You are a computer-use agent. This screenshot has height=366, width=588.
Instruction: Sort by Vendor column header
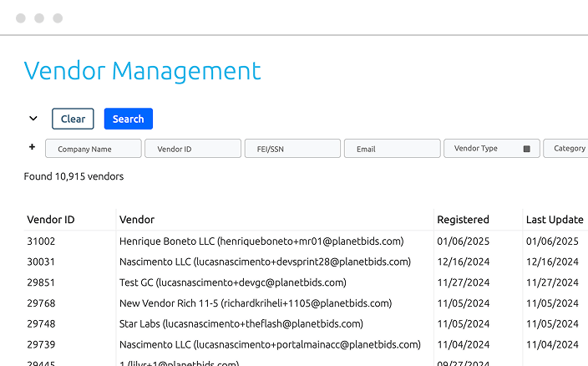point(137,220)
